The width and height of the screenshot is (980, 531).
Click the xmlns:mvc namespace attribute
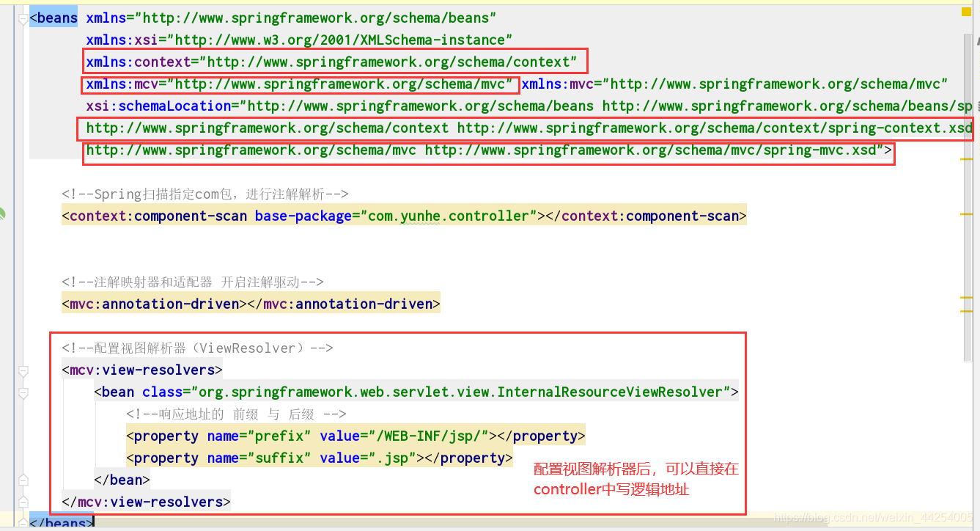735,84
